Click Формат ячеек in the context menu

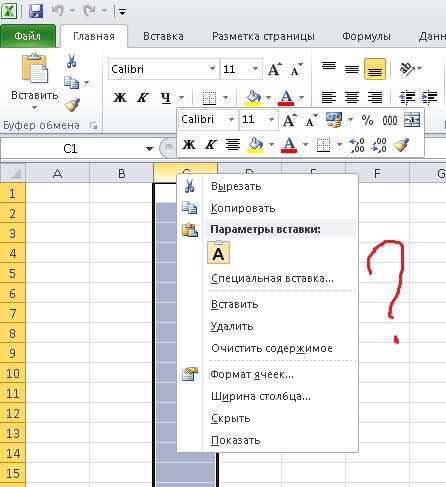click(252, 374)
